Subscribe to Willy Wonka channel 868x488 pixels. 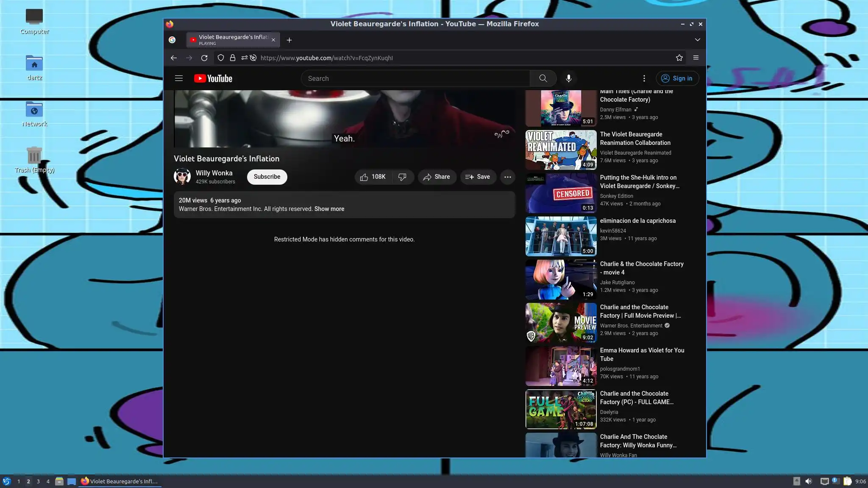[267, 177]
